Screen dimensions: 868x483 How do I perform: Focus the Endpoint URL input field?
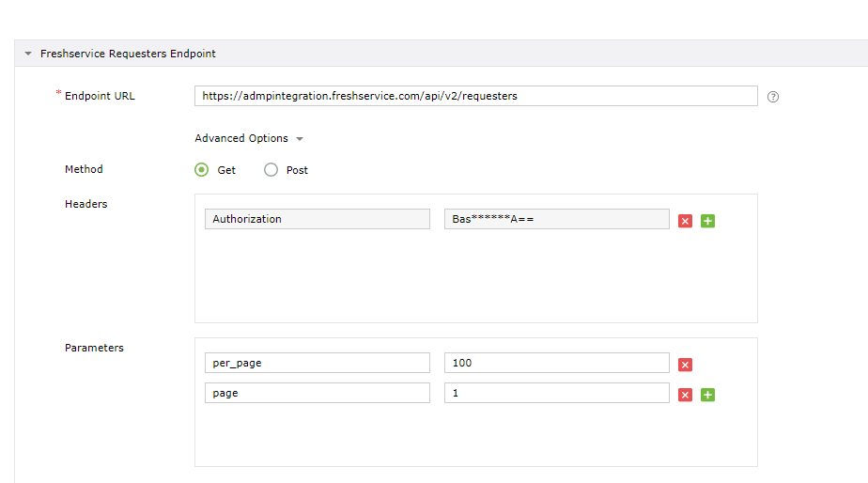475,96
